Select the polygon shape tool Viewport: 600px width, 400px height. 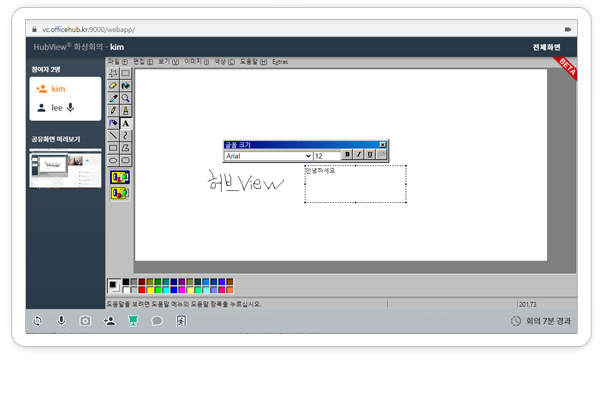coord(126,148)
